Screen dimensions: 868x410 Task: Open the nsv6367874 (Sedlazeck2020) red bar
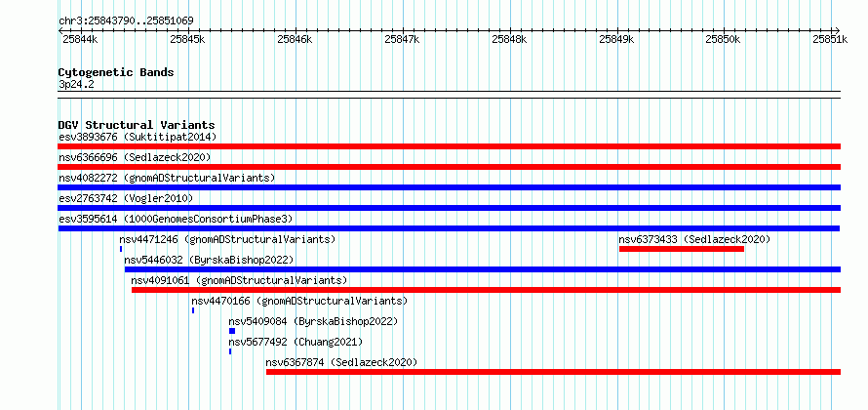(x=553, y=372)
